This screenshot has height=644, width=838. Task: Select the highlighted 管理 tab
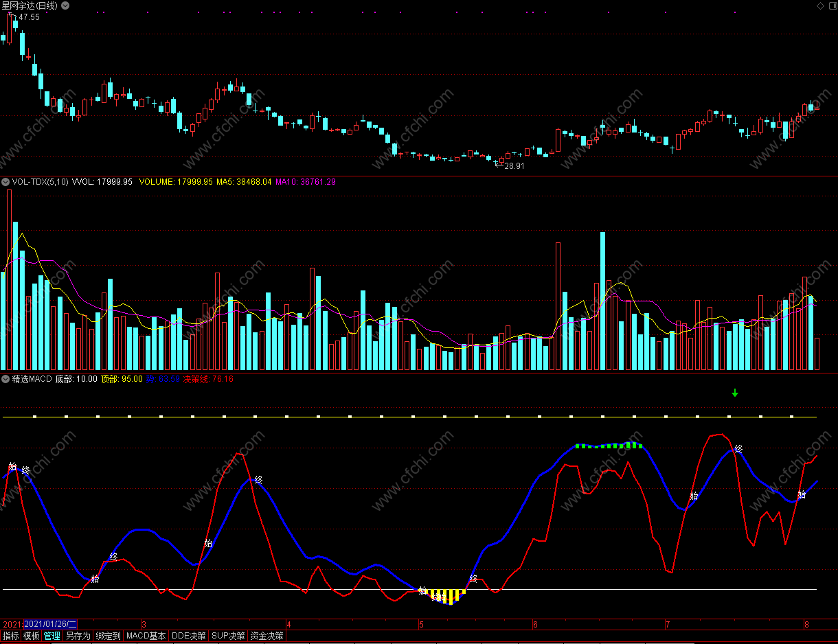click(52, 636)
